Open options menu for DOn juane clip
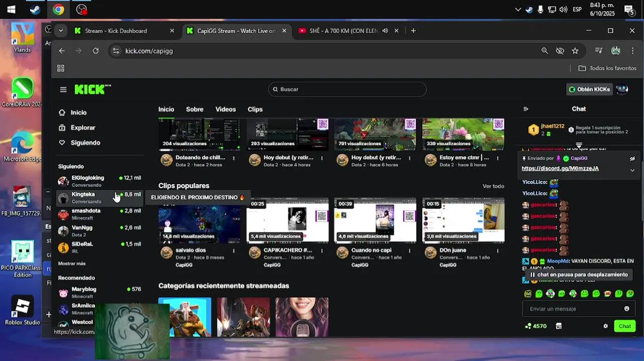Image resolution: width=644 pixels, height=361 pixels. click(498, 251)
